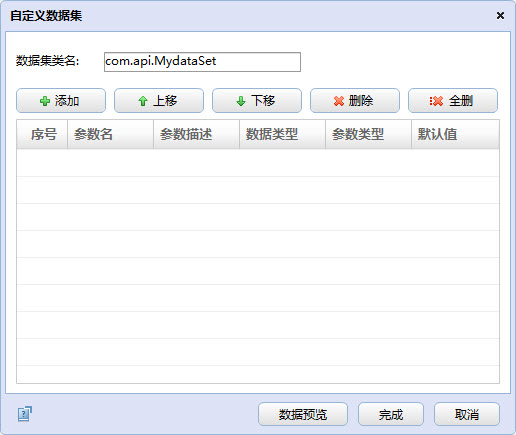The height and width of the screenshot is (435, 516).
Task: Click the green plus 添加 icon
Action: (45, 101)
